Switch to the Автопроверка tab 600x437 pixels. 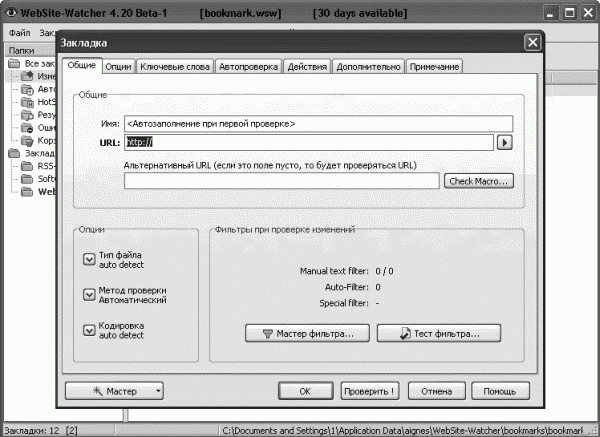[248, 67]
